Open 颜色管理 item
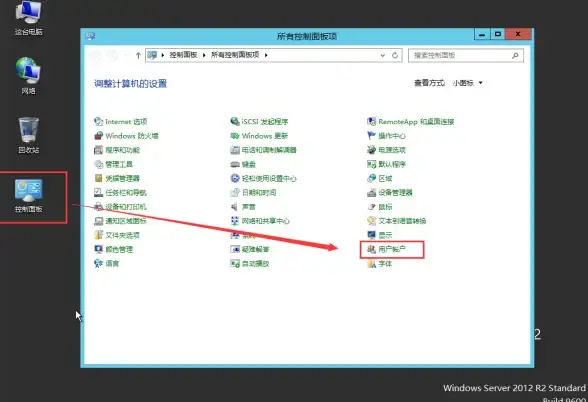 [114, 249]
